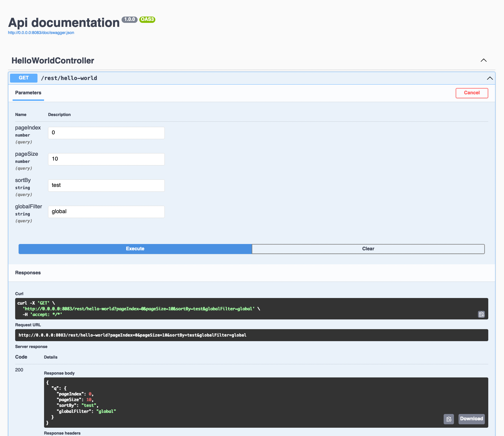This screenshot has width=504, height=436.
Task: Edit the sortBy input field
Action: pos(106,185)
